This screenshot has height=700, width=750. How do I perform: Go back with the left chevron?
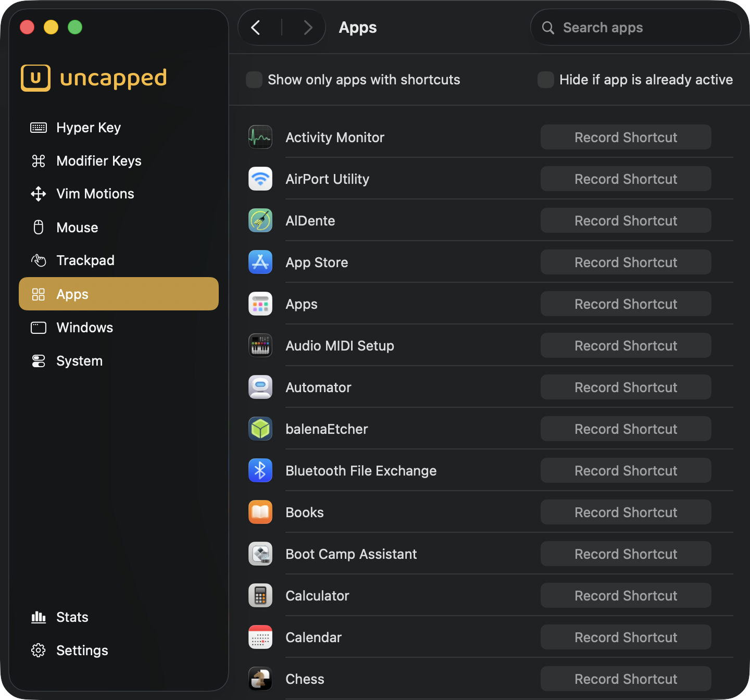[x=256, y=28]
